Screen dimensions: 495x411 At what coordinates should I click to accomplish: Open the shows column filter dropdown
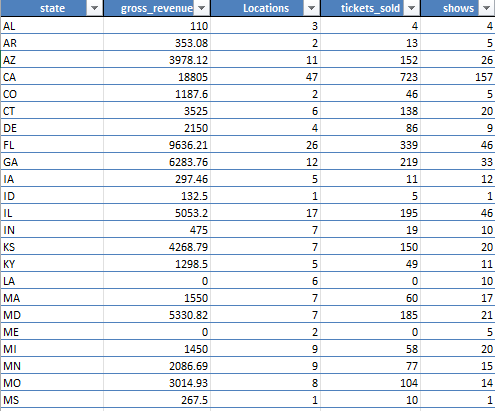tap(486, 8)
